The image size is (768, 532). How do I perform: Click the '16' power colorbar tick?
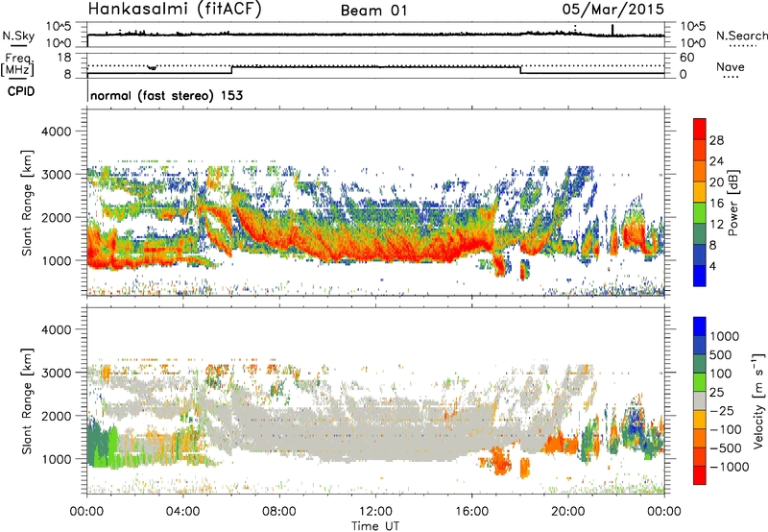pos(716,204)
